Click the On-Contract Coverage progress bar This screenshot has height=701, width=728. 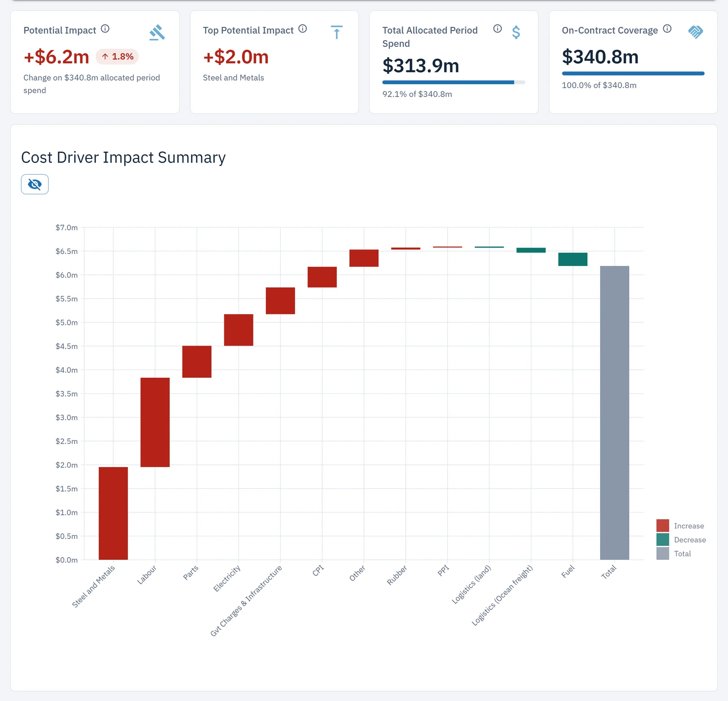click(633, 73)
